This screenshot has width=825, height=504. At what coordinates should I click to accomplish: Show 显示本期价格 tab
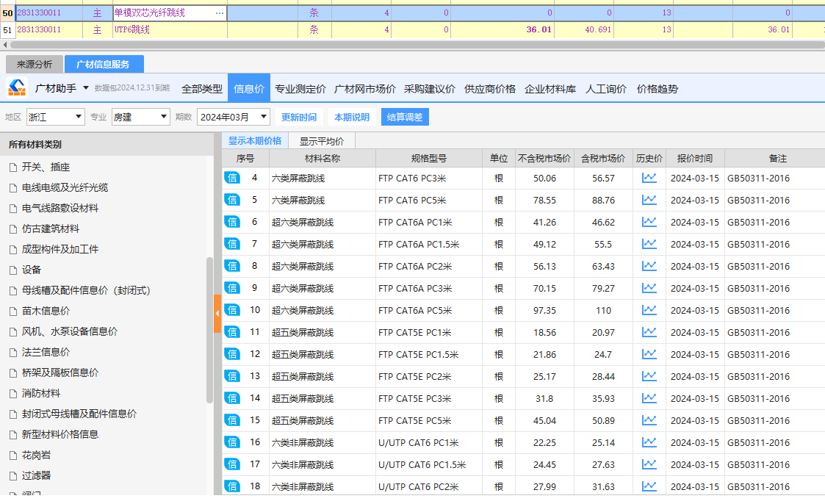point(255,141)
